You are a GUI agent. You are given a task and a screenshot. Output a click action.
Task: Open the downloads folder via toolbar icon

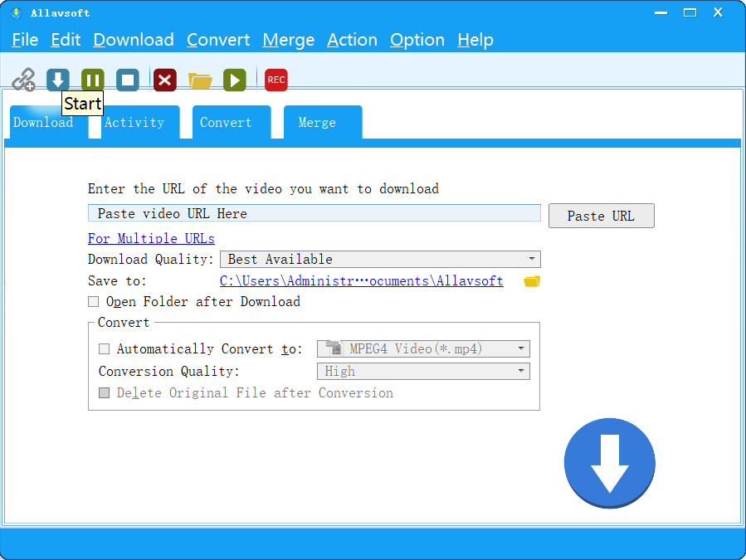(199, 79)
